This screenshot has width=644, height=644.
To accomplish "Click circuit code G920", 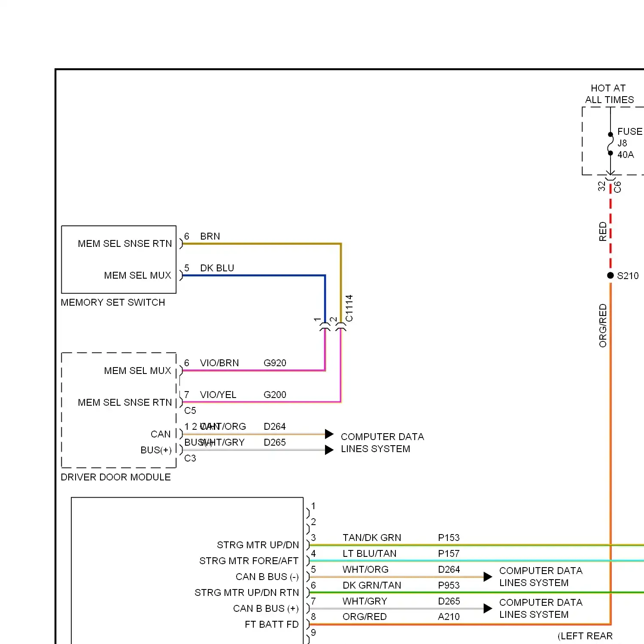I will (275, 363).
